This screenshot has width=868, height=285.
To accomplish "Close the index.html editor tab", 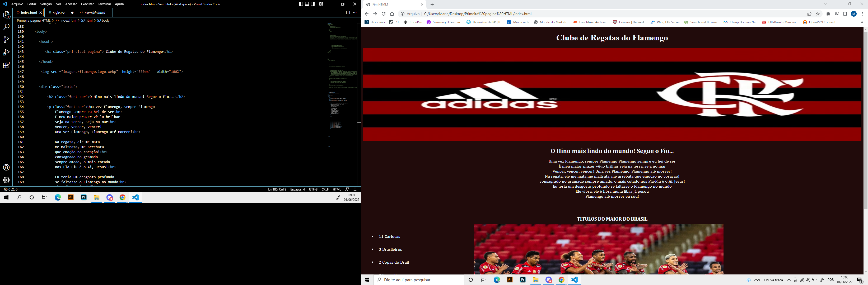I will tap(41, 13).
